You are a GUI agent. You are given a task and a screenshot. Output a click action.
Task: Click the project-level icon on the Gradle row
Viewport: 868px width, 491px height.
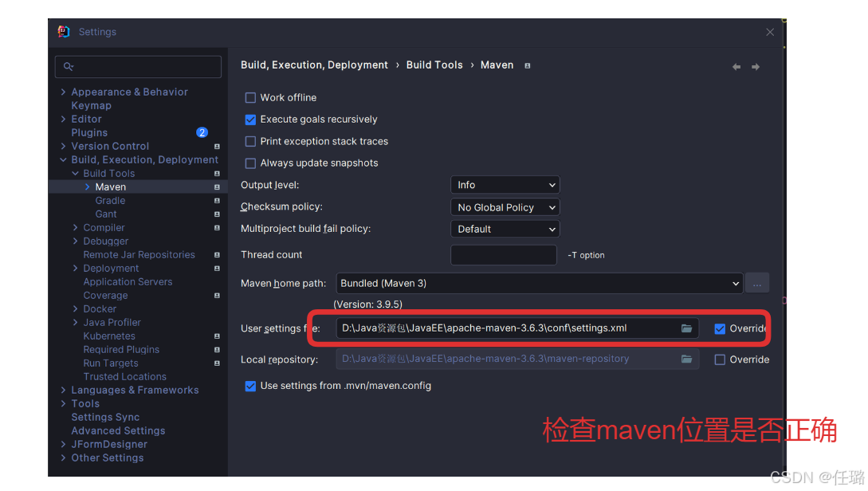click(x=217, y=201)
